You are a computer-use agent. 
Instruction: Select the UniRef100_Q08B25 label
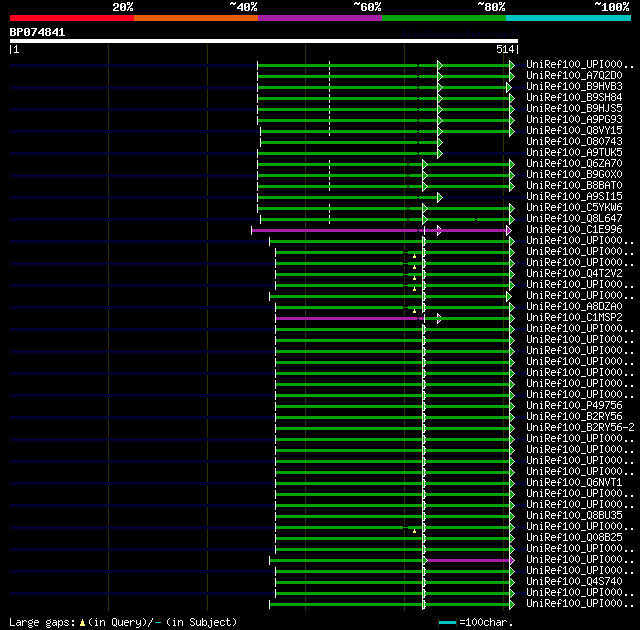[x=574, y=538]
